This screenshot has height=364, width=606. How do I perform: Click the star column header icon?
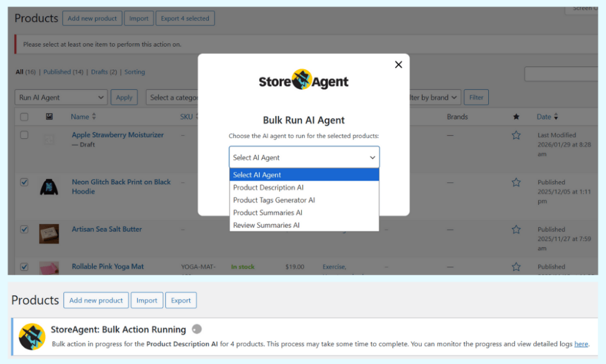coord(515,117)
